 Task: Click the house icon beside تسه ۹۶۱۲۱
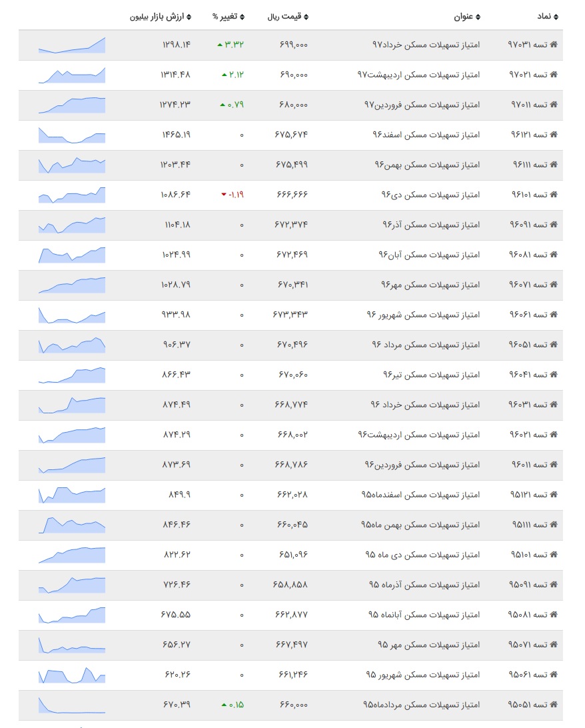(x=554, y=135)
